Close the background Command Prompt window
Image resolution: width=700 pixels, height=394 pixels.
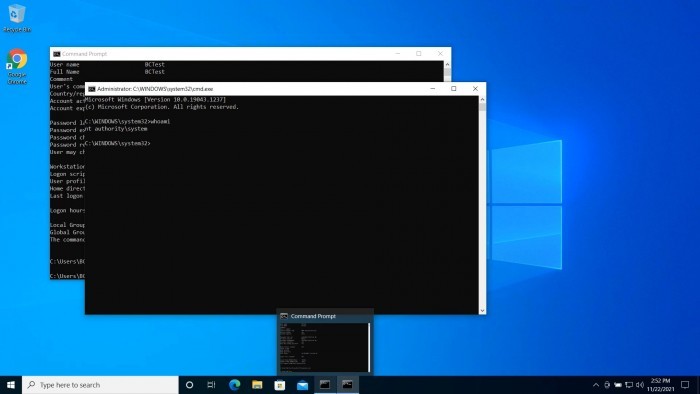[x=440, y=54]
